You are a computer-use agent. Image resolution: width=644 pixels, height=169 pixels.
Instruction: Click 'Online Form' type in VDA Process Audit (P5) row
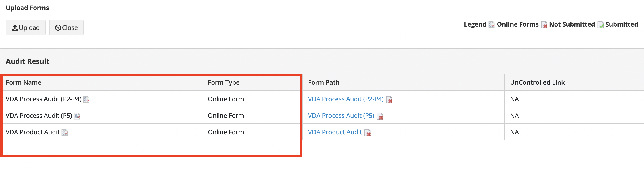(x=226, y=116)
